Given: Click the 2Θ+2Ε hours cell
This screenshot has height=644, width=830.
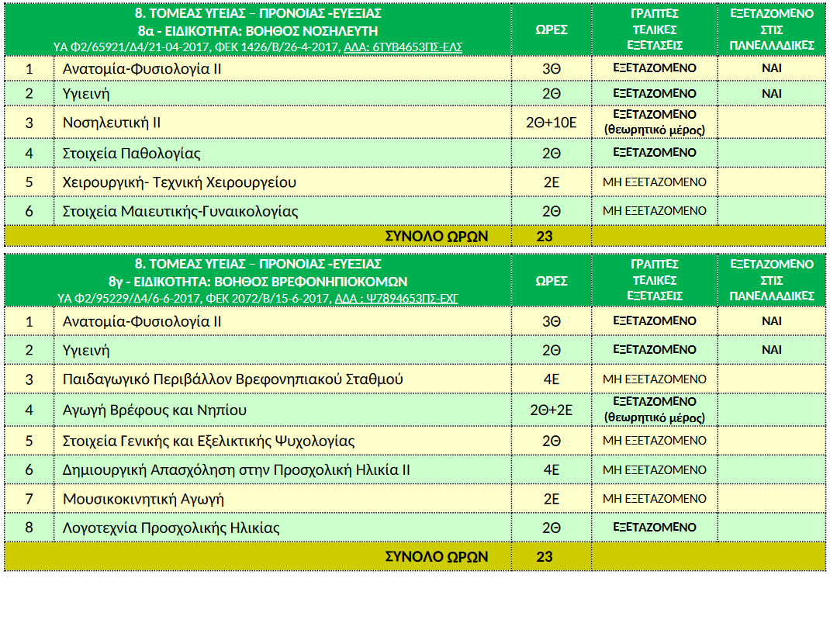Looking at the screenshot, I should pyautogui.click(x=551, y=410).
